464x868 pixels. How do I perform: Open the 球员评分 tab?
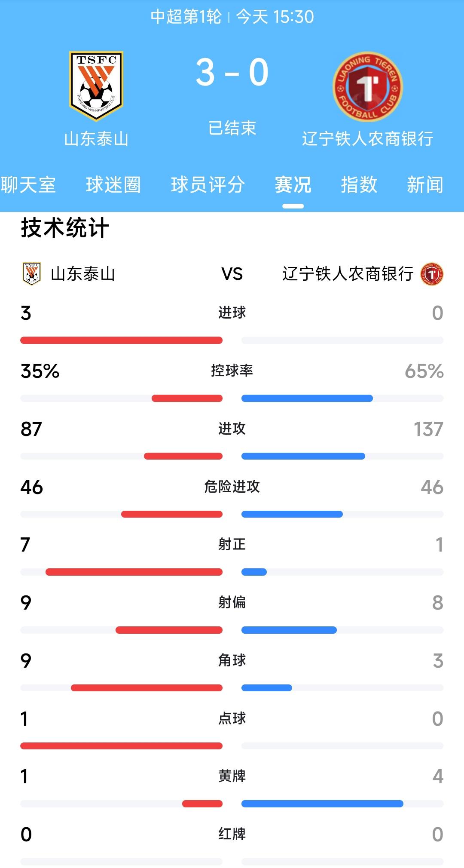[x=209, y=185]
